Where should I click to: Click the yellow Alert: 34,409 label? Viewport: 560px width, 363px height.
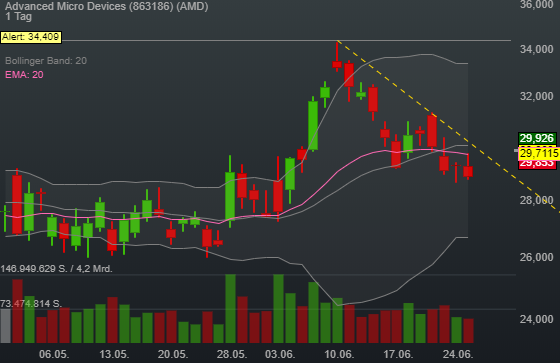pyautogui.click(x=31, y=37)
